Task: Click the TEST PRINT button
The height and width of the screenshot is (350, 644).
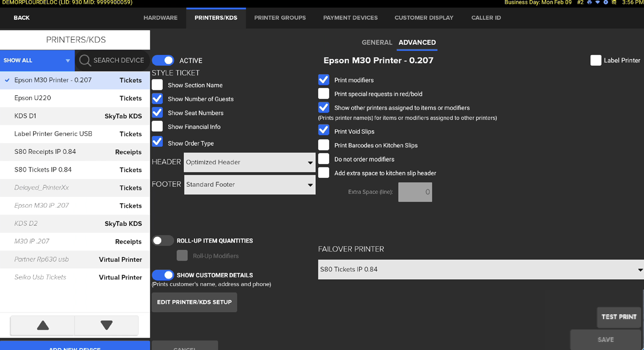Action: (x=618, y=317)
